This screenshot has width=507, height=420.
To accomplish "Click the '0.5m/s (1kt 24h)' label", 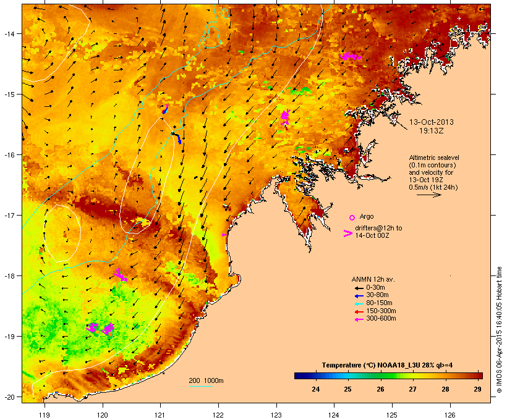I will tap(433, 187).
